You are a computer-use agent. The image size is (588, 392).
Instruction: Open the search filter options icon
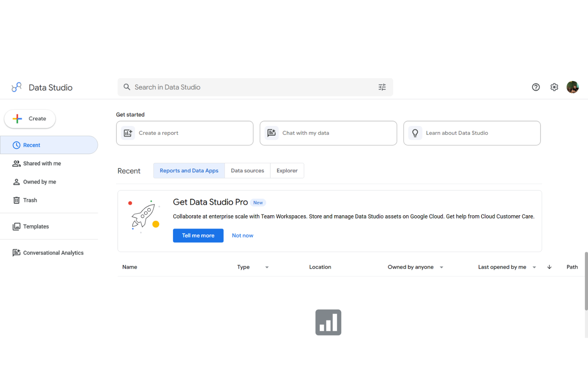382,87
